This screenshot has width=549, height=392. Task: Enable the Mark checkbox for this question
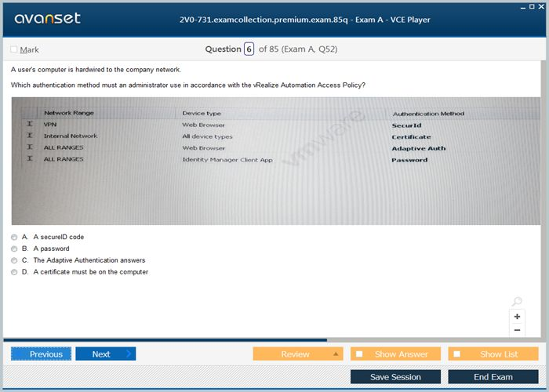[x=14, y=49]
